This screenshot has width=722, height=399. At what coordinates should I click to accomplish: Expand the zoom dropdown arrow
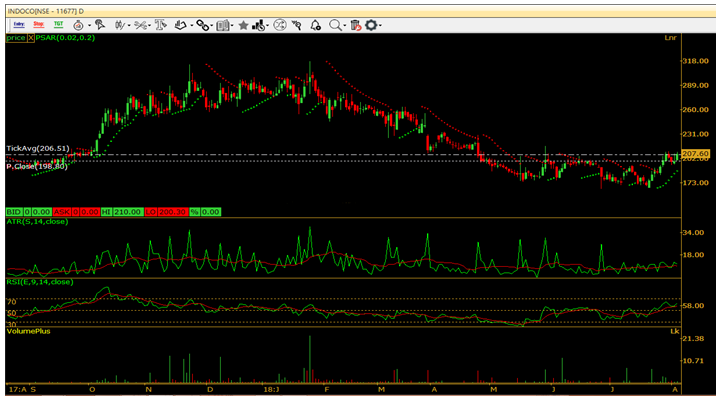point(345,25)
